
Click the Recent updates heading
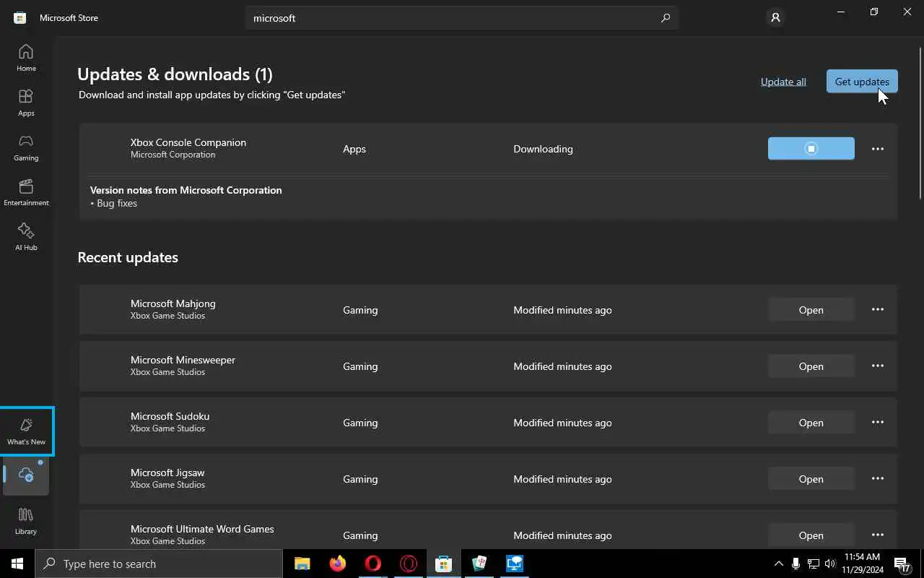click(128, 257)
